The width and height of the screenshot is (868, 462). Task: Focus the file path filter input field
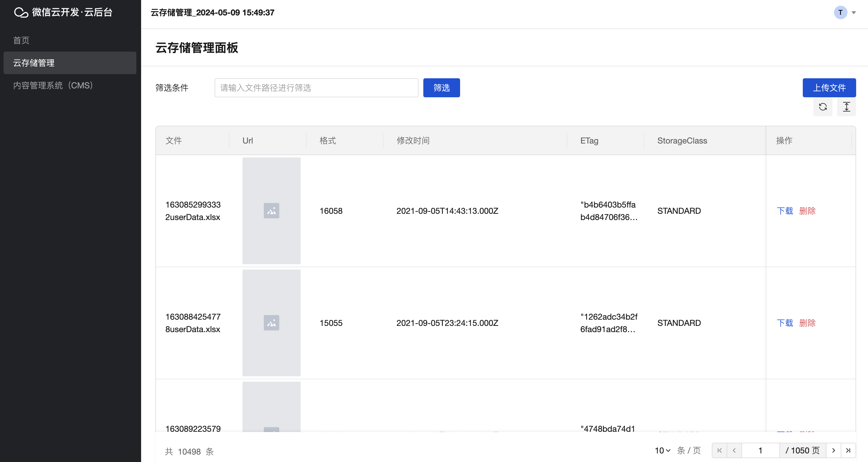click(316, 87)
